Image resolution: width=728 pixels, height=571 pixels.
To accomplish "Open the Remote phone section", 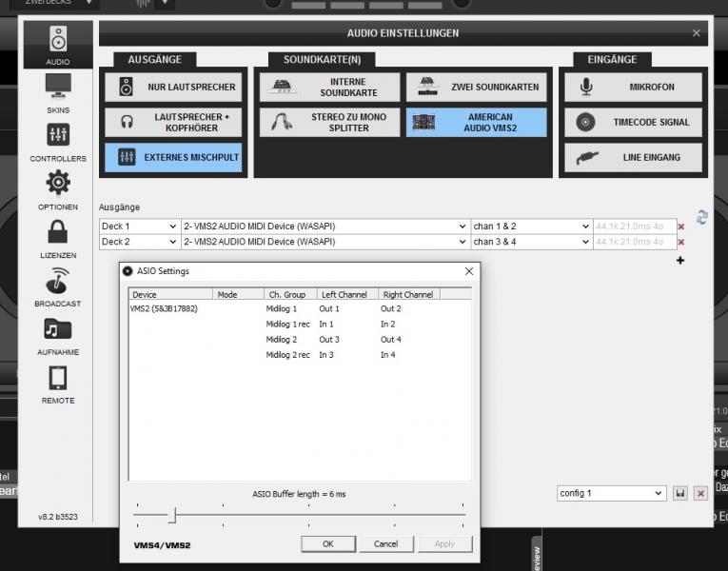I will (x=58, y=384).
